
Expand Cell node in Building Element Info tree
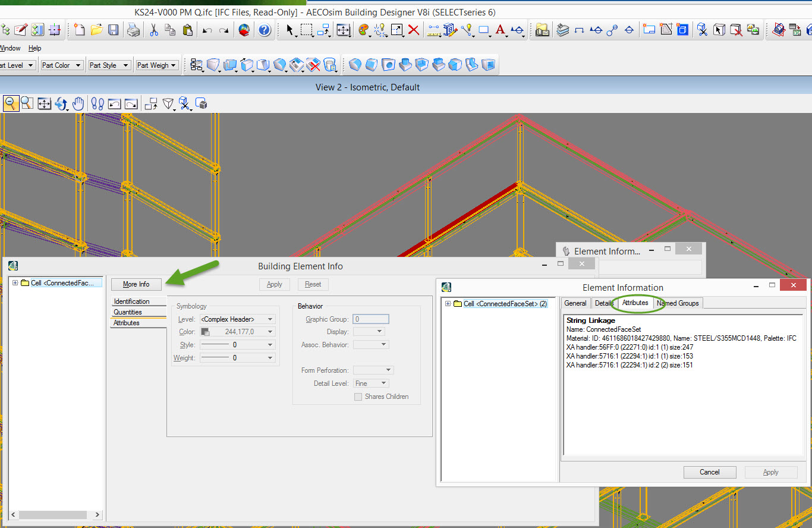(x=15, y=283)
